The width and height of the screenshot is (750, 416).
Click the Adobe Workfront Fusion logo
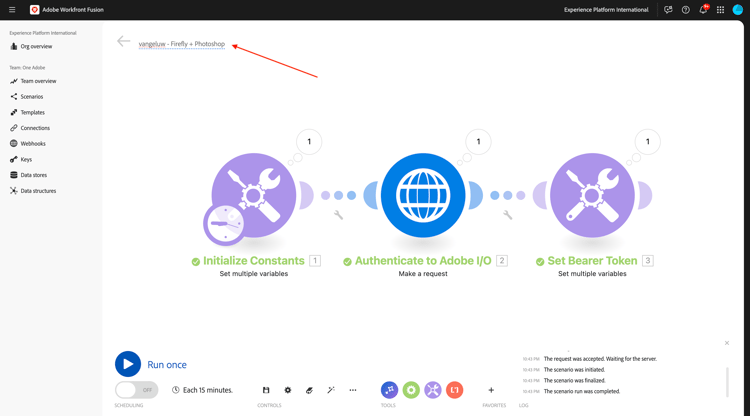coord(34,10)
